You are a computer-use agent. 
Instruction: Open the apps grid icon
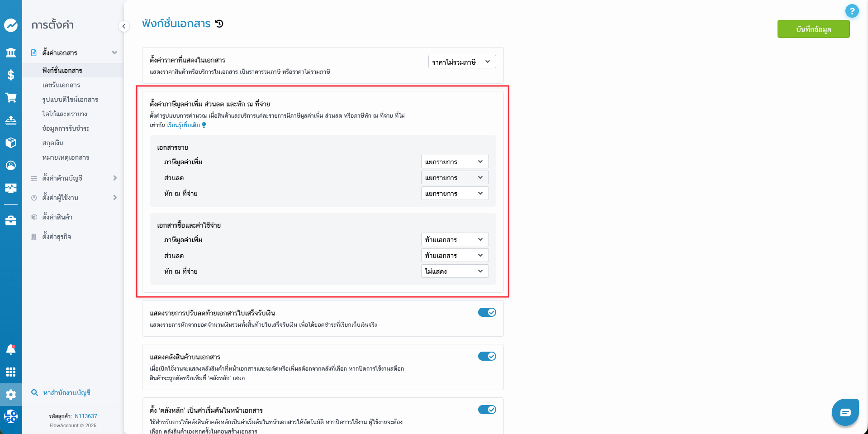[x=11, y=372]
